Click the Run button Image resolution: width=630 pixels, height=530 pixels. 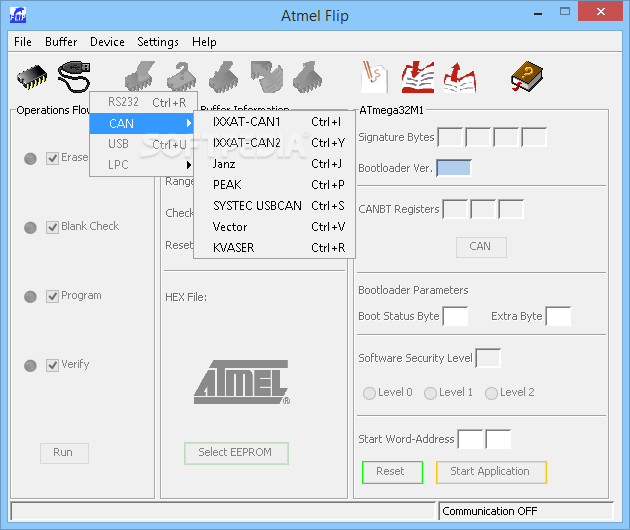(x=64, y=453)
